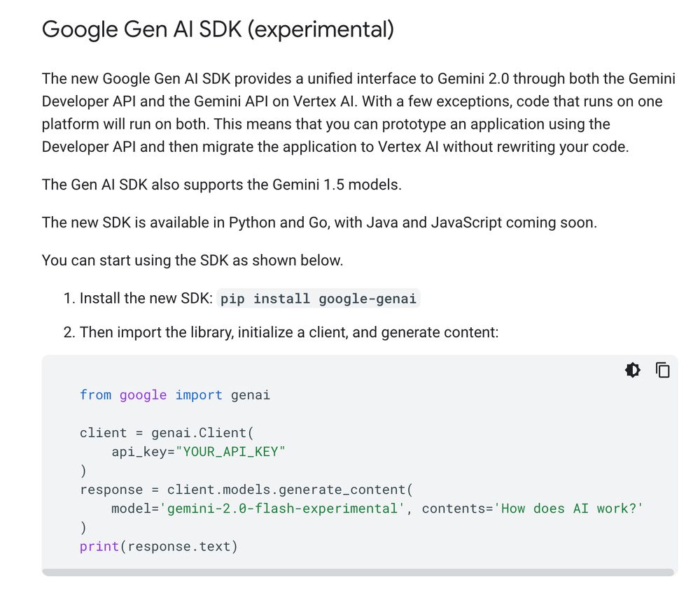The width and height of the screenshot is (700, 598).
Task: Click the string "YOUR_API_KEY" in code
Action: click(x=230, y=452)
